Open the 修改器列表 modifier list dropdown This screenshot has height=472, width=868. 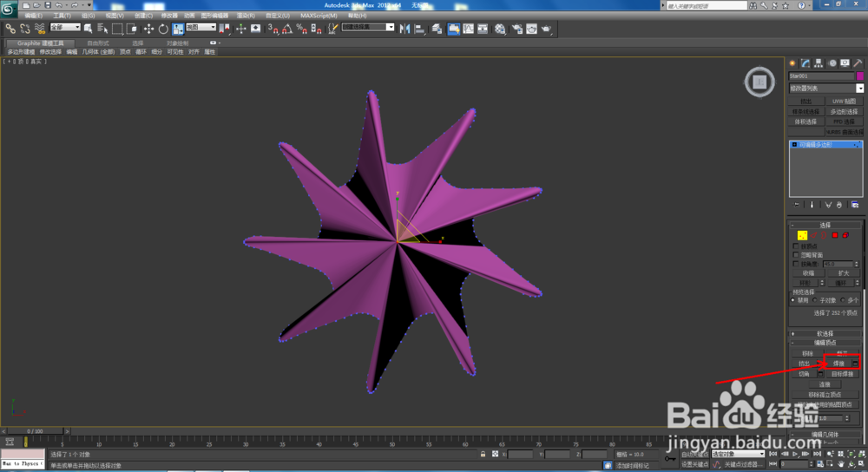(x=826, y=88)
